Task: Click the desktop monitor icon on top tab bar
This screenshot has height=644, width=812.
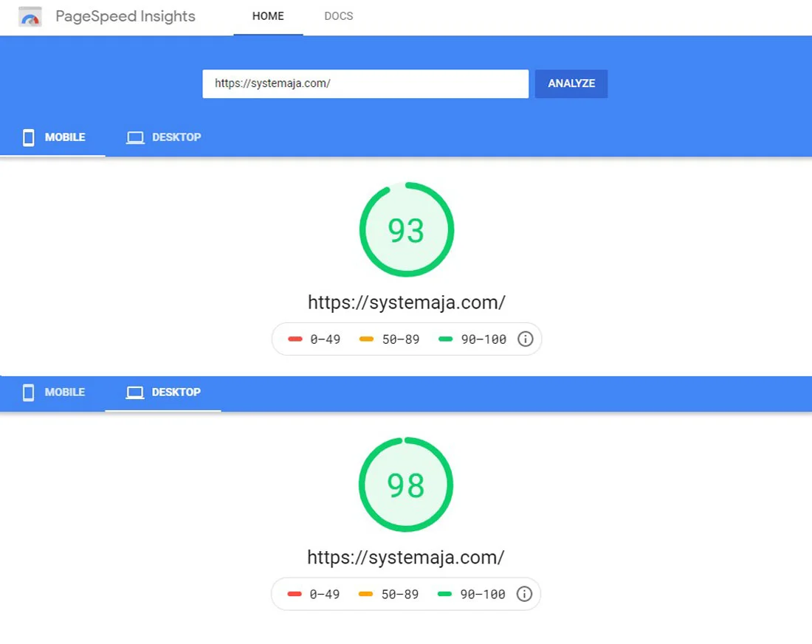Action: click(x=135, y=136)
